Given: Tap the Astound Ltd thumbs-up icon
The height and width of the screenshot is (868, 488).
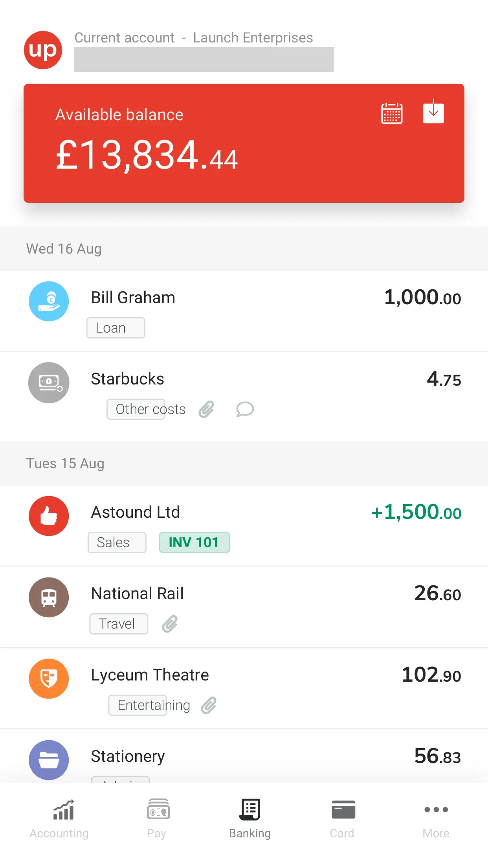Looking at the screenshot, I should click(49, 516).
